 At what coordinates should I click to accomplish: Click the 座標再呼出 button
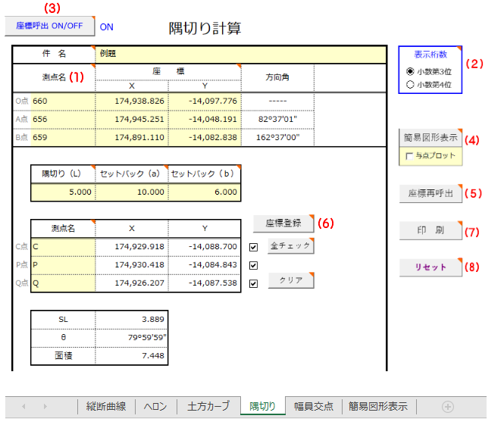[x=430, y=193]
